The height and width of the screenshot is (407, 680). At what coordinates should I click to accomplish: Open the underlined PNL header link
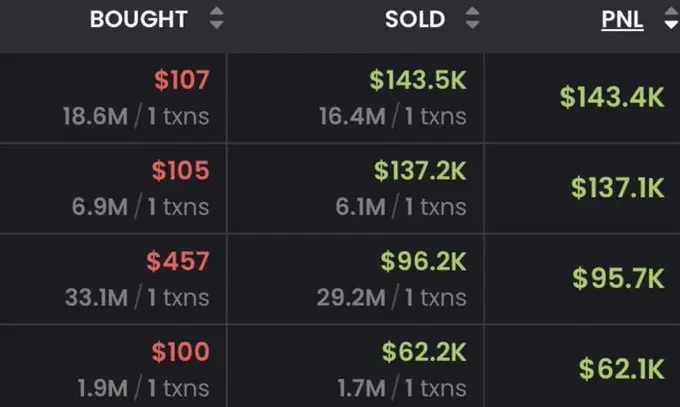coord(622,19)
